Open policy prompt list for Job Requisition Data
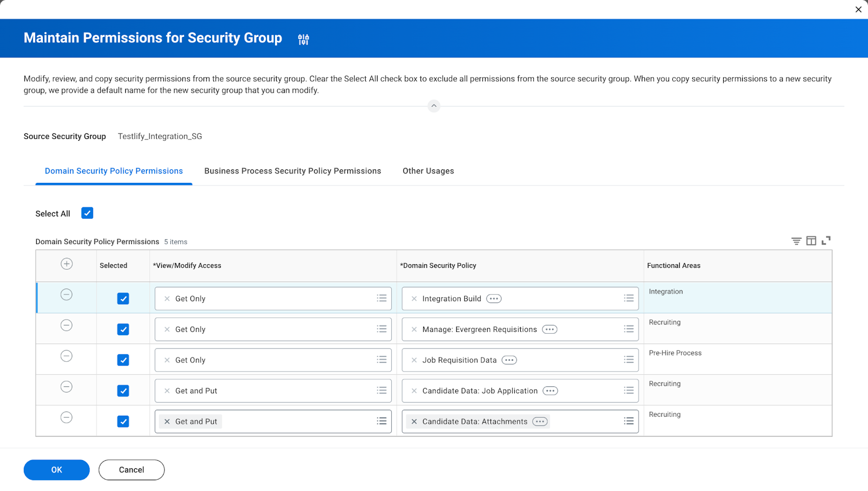The height and width of the screenshot is (491, 868). (628, 360)
